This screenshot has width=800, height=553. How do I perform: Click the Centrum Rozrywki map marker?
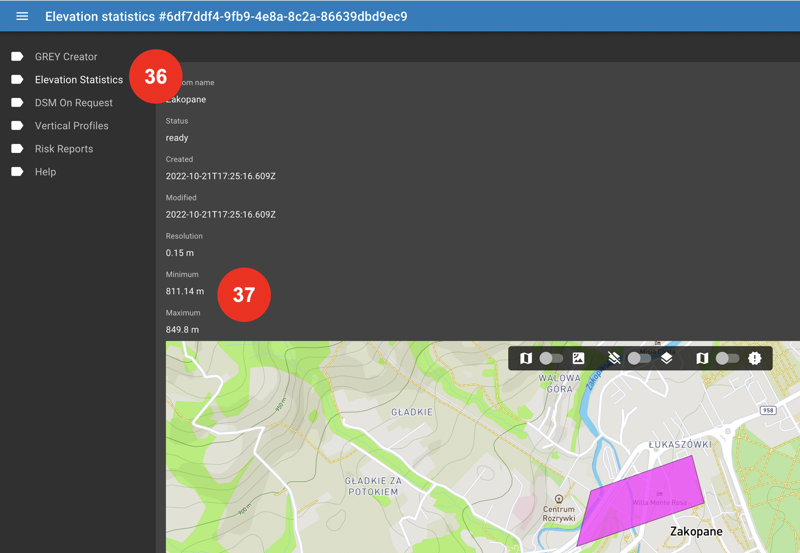point(559,499)
